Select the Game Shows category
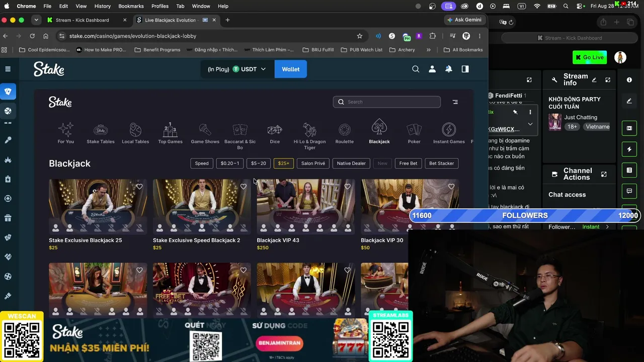 [205, 133]
